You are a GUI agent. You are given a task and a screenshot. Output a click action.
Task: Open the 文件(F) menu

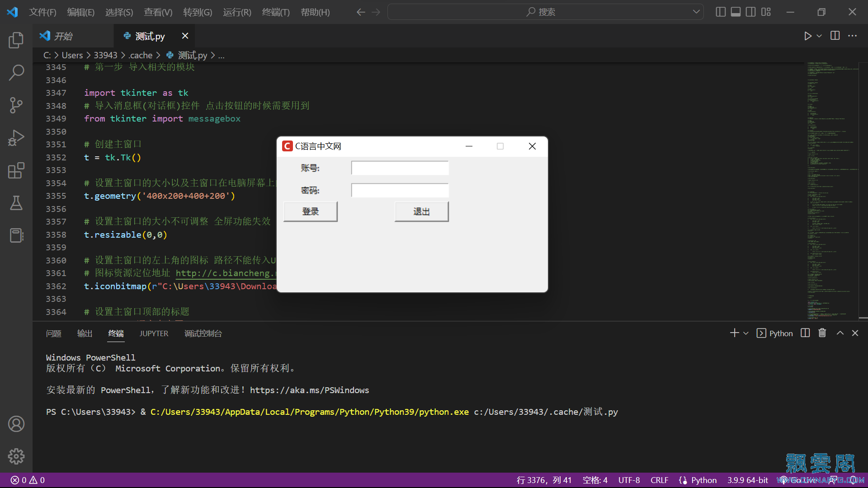click(x=42, y=12)
